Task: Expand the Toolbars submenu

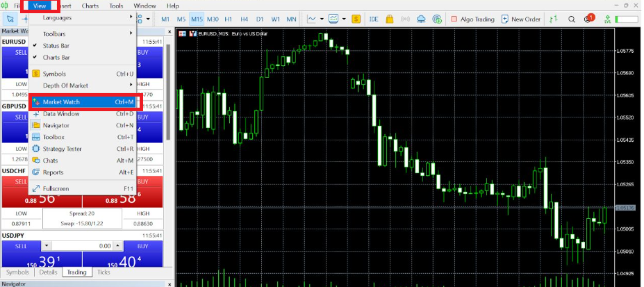Action: pos(82,33)
